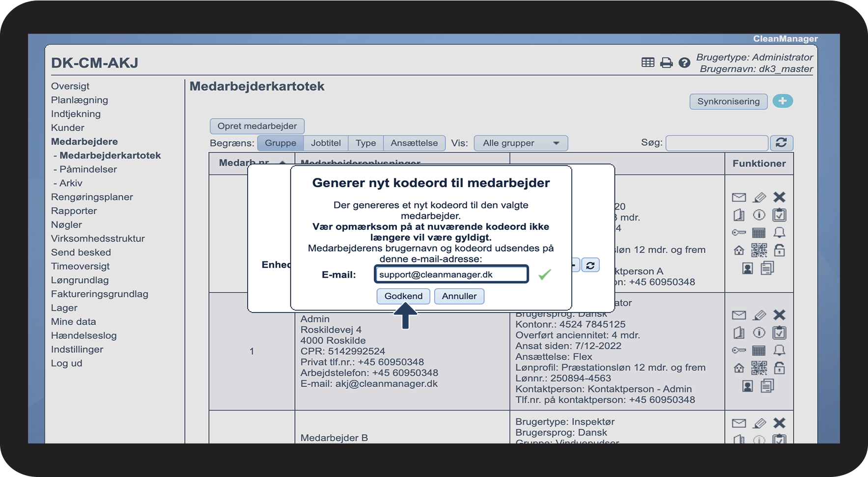Click the envelope icon in the Admin employee row
The height and width of the screenshot is (477, 868).
(x=739, y=315)
